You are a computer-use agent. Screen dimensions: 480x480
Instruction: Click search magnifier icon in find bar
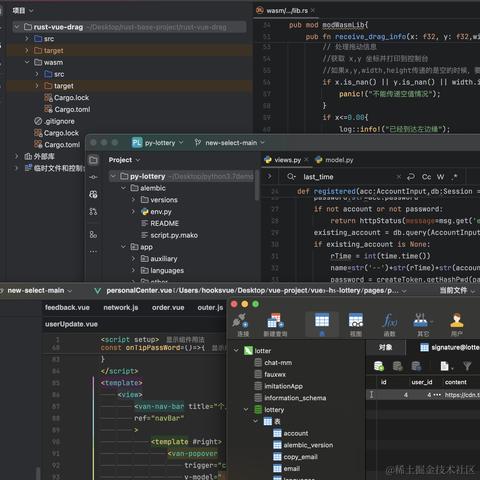[x=291, y=177]
